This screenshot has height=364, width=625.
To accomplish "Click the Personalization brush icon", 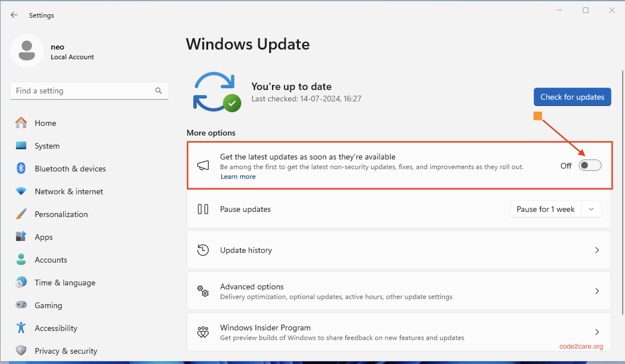I will click(21, 214).
